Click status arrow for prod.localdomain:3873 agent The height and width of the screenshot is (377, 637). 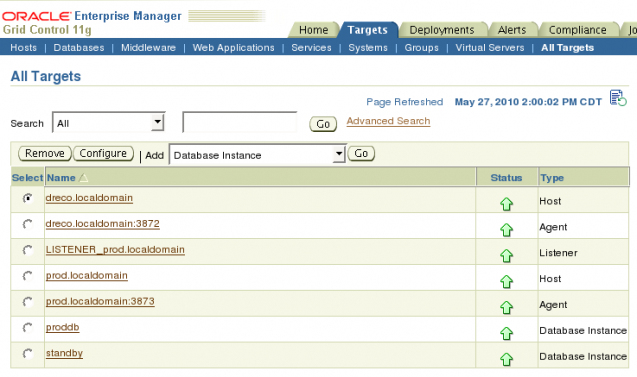tap(507, 308)
